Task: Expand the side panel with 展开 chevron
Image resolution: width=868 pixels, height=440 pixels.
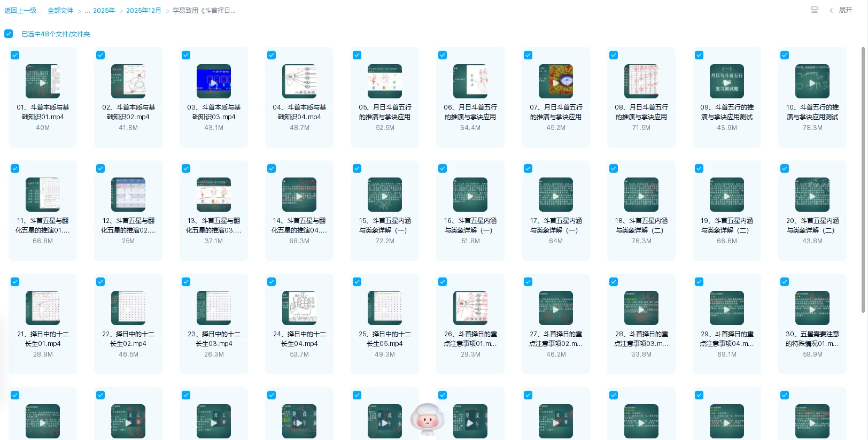Action: (x=831, y=10)
